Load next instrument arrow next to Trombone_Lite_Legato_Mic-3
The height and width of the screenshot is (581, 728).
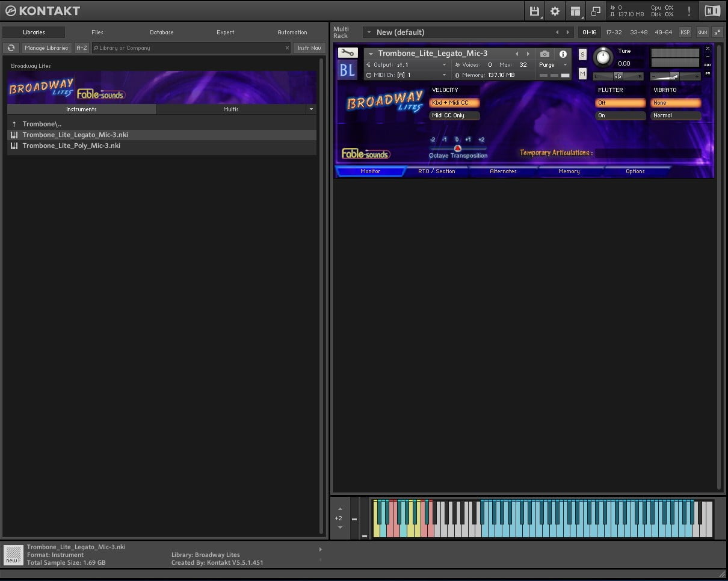tap(528, 54)
